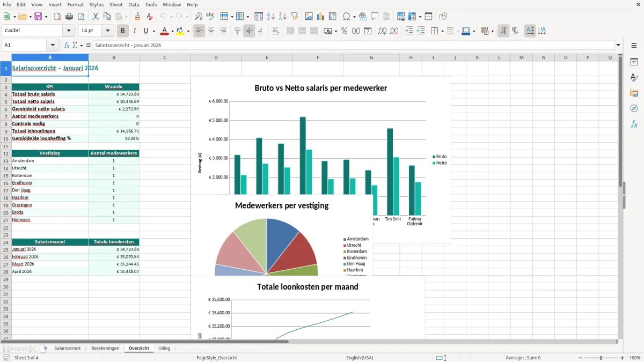Screen dimensions: 644x362
Task: Toggle Align Left
Action: [200, 31]
